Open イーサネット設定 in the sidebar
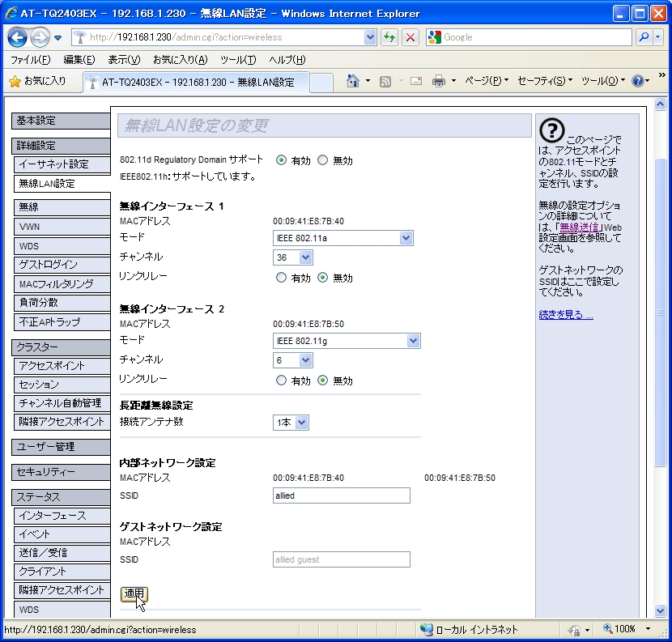Image resolution: width=672 pixels, height=642 pixels. click(x=62, y=164)
